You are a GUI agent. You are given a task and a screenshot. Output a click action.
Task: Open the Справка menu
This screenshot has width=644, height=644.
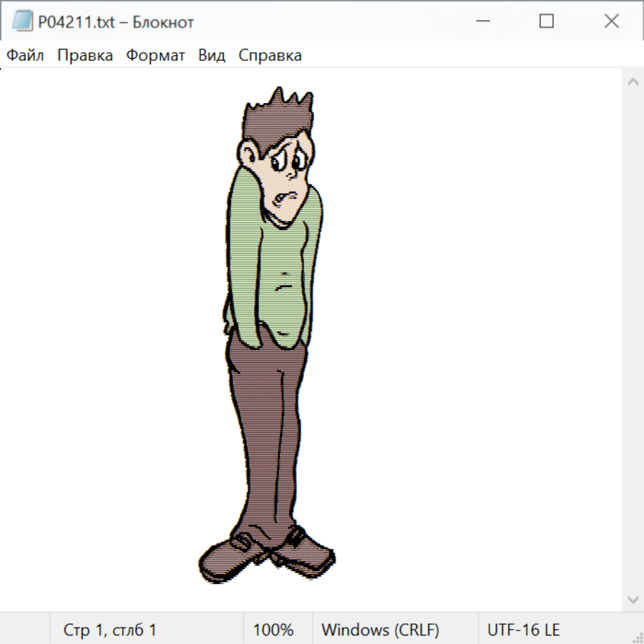click(x=270, y=55)
